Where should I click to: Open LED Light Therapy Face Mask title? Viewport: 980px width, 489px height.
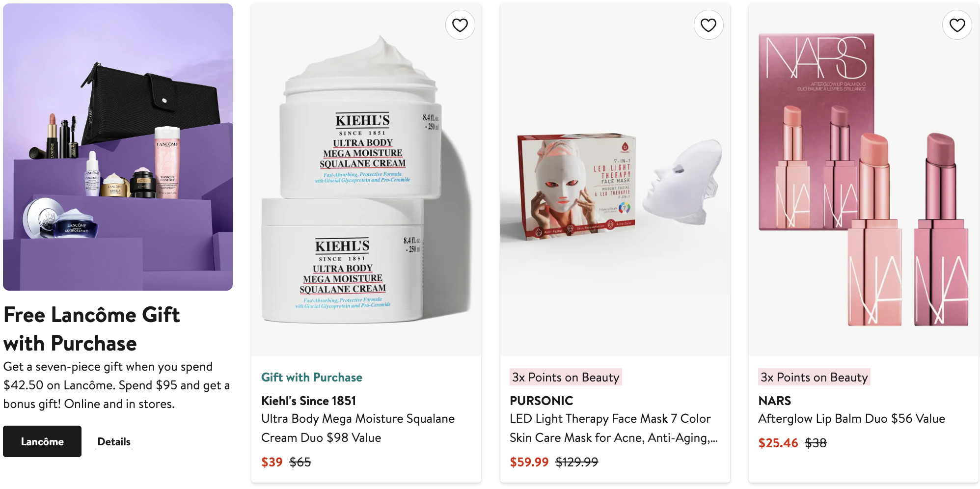tap(614, 428)
